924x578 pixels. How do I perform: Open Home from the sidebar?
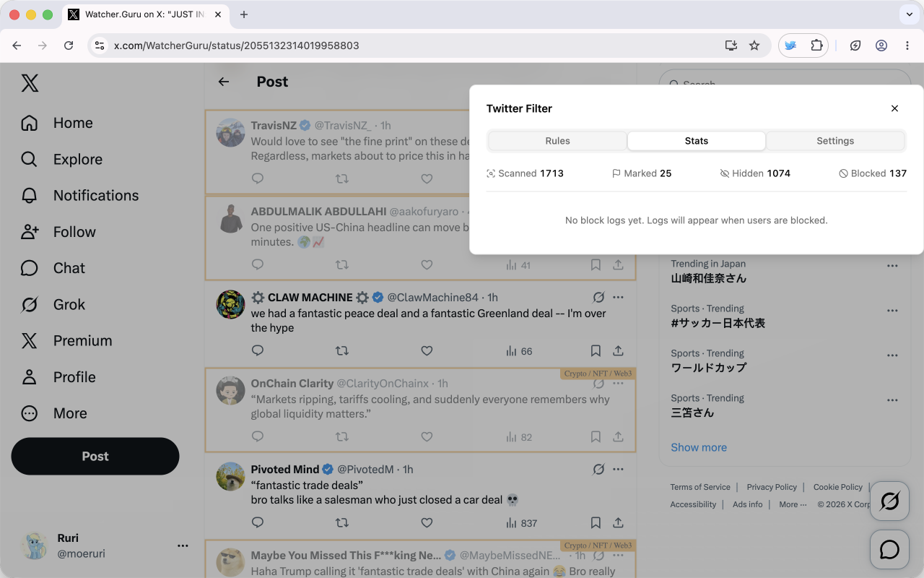coord(57,123)
